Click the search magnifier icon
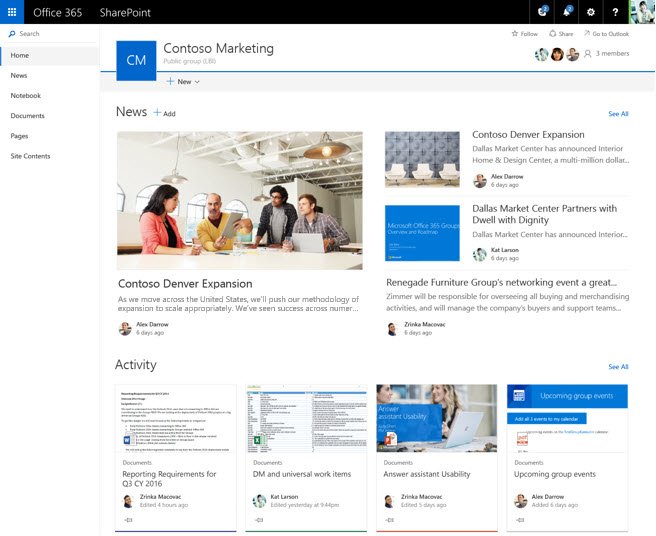656x536 pixels. [x=12, y=33]
